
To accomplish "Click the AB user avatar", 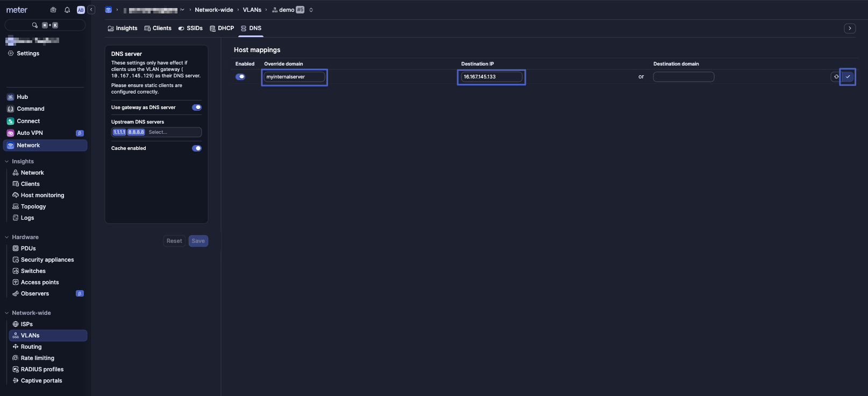I will point(81,10).
